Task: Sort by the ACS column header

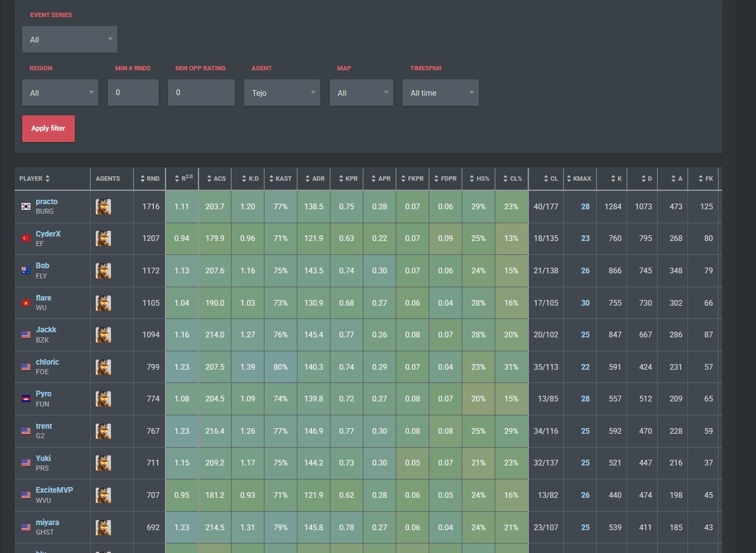Action: 215,178
